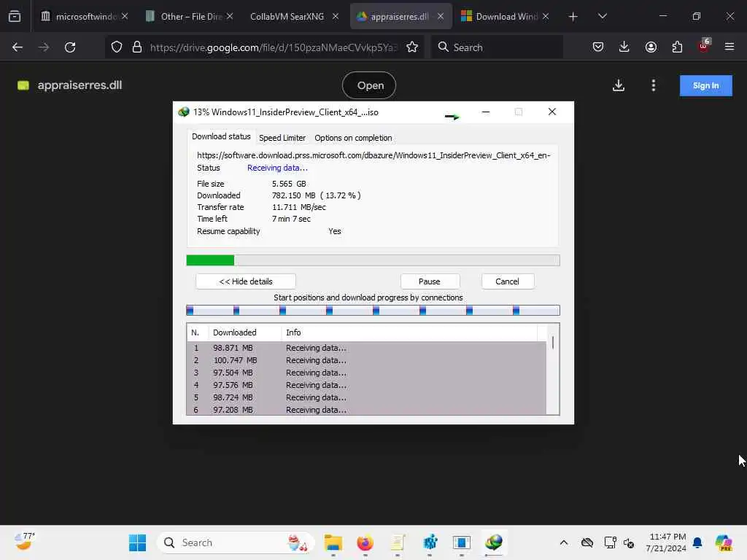List all tabs dropdown arrow
The height and width of the screenshot is (560, 747).
coord(602,16)
